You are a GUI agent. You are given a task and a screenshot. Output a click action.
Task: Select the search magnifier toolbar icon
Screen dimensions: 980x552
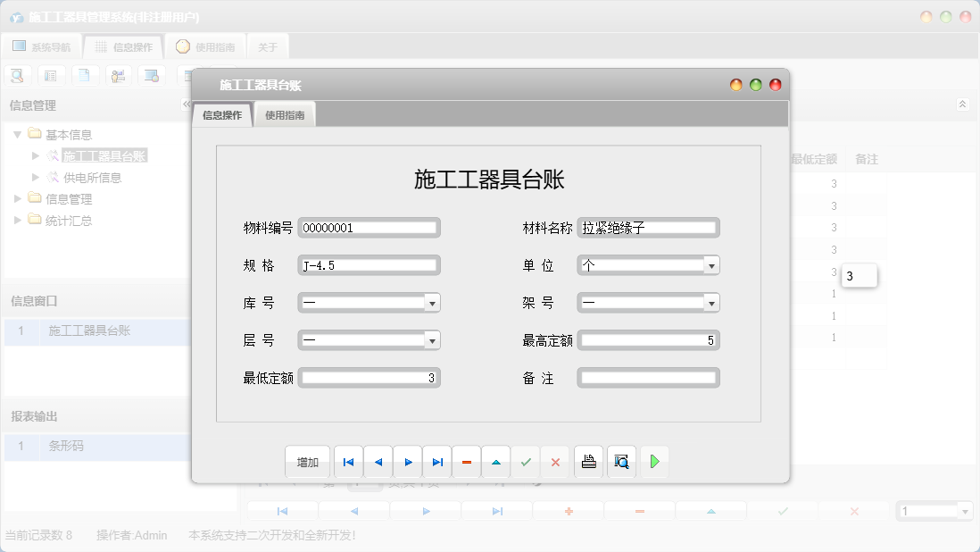(x=17, y=75)
